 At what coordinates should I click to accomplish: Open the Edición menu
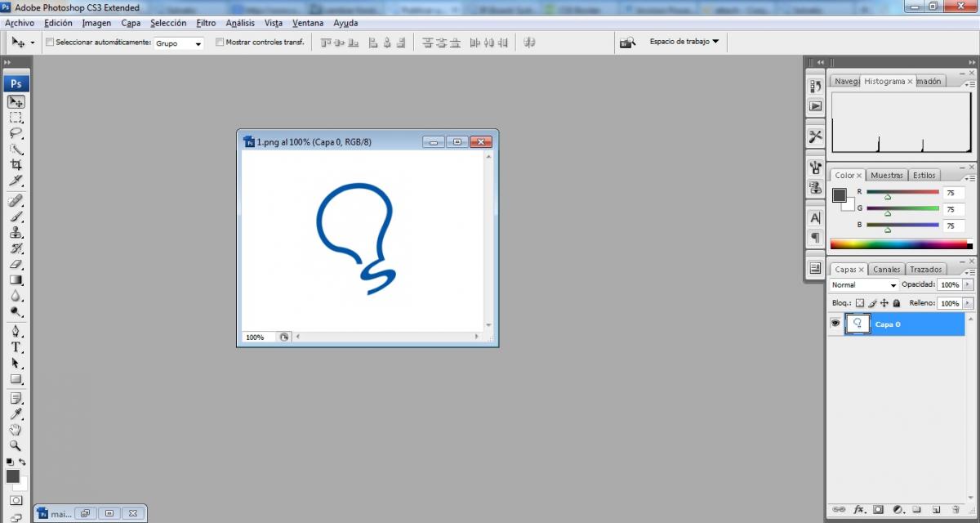(58, 23)
